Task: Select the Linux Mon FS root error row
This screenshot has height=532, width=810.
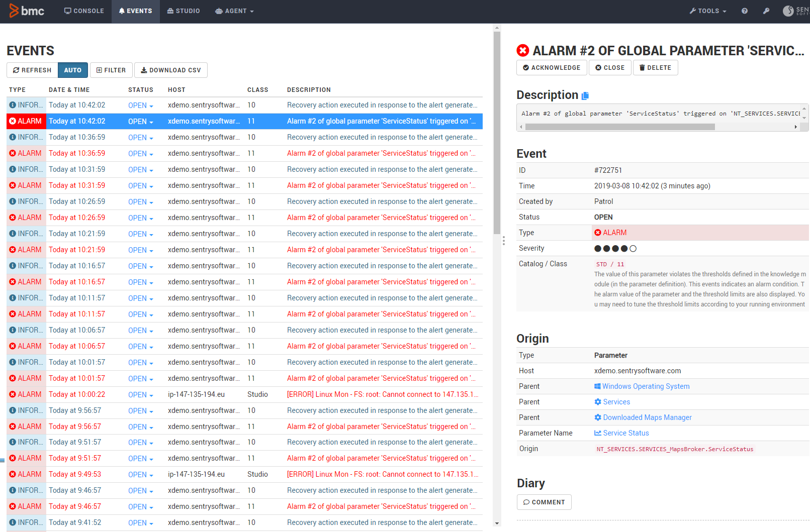Action: (x=382, y=394)
